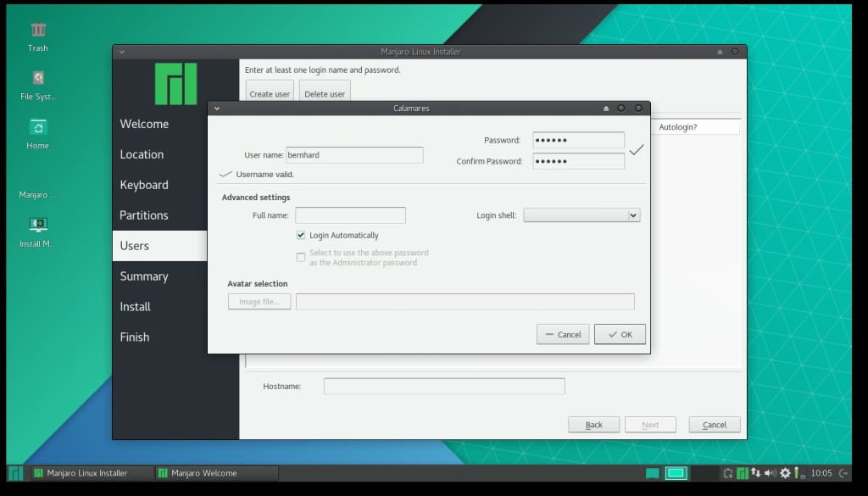Click the installer Next button
This screenshot has height=496, width=868.
[650, 425]
